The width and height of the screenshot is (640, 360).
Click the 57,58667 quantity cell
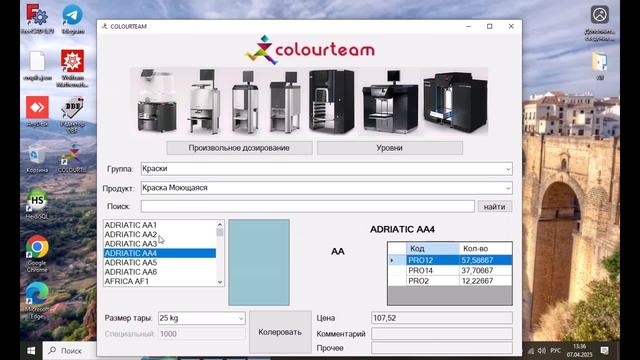pos(486,260)
